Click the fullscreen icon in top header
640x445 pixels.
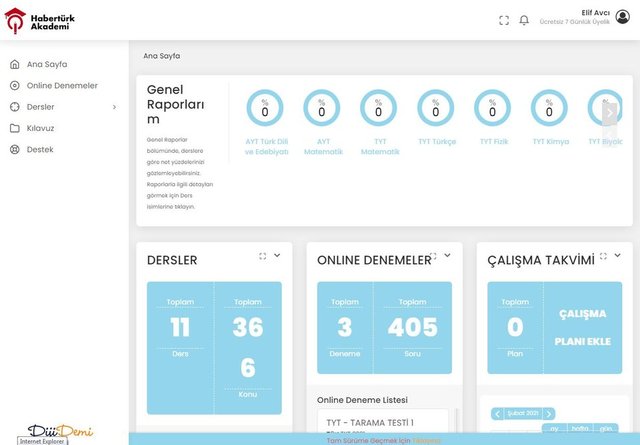504,20
